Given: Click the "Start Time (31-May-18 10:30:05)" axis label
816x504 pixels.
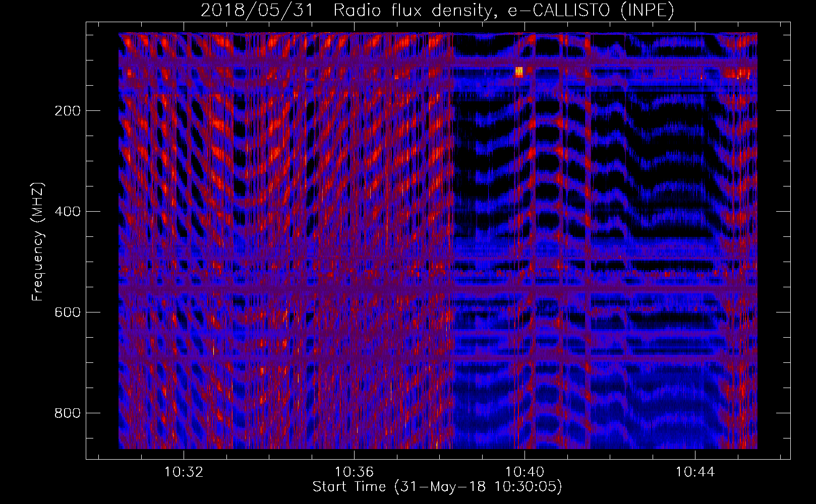Looking at the screenshot, I should pos(437,487).
